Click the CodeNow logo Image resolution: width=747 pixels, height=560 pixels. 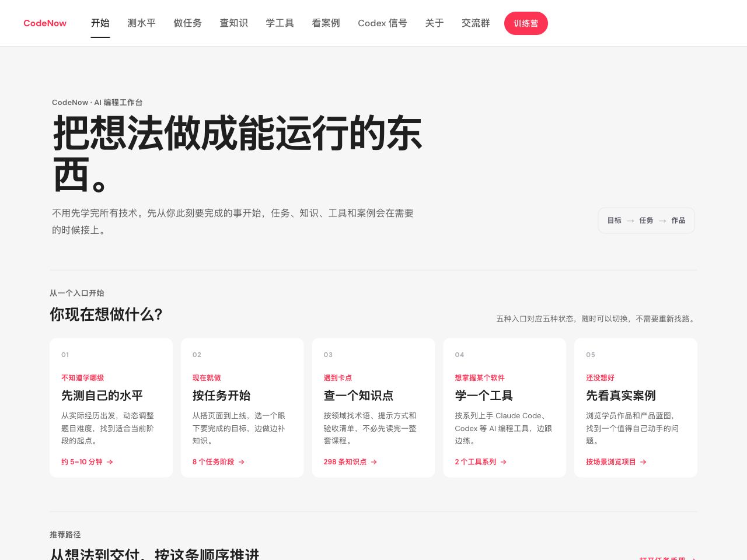click(45, 23)
